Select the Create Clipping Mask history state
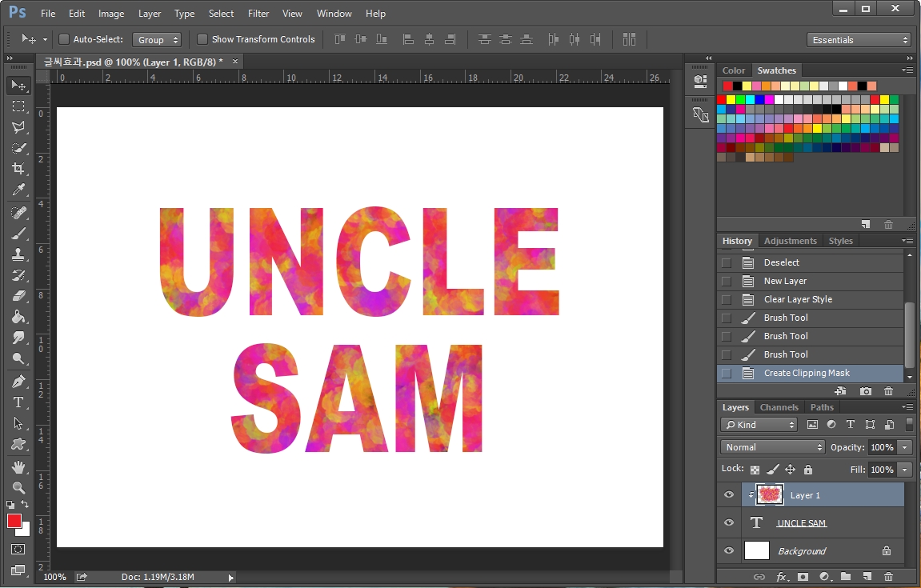This screenshot has height=588, width=921. tap(811, 373)
